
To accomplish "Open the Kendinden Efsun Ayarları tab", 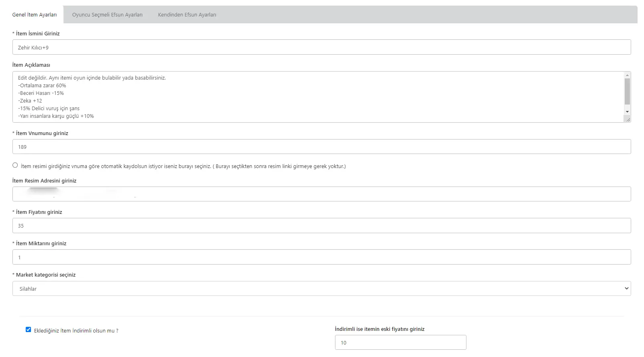I will coord(187,15).
